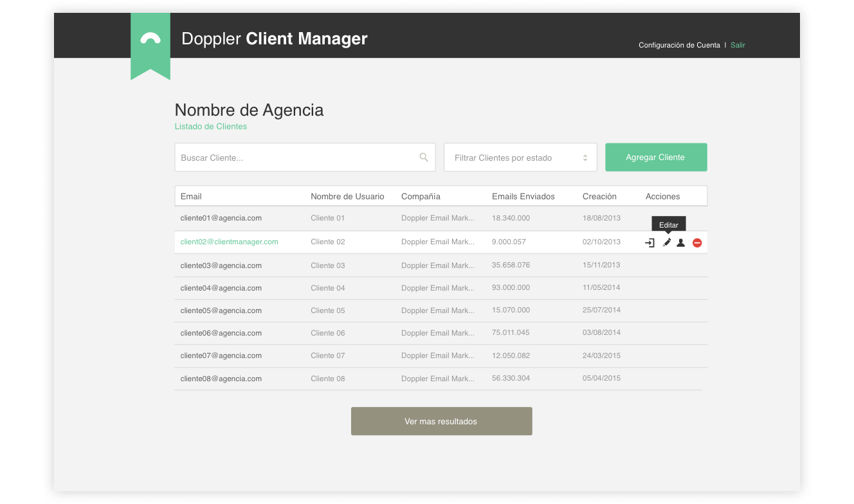Click the creation date 25/07/2014
Screen dimensions: 854x504
click(x=602, y=310)
